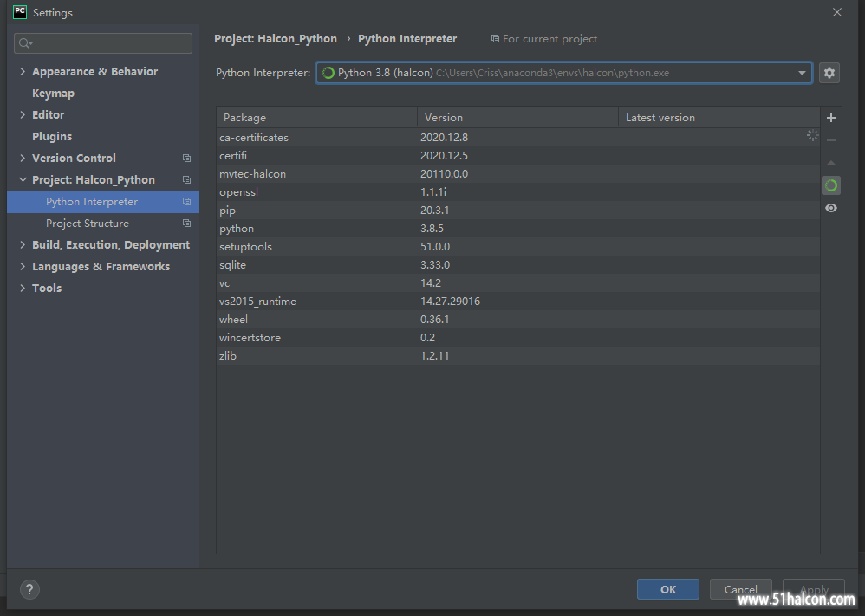Image resolution: width=865 pixels, height=616 pixels.
Task: Select the openssl package row
Action: pos(517,192)
